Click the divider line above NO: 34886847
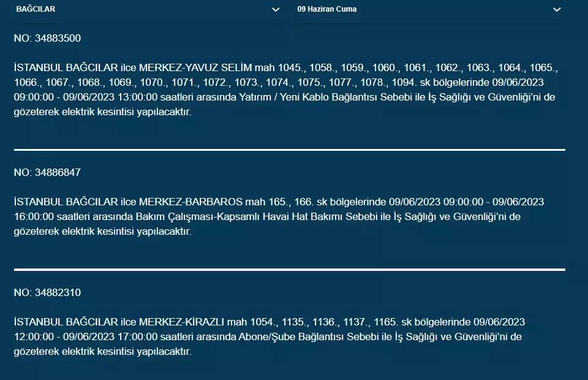This screenshot has width=588, height=380. [x=288, y=148]
